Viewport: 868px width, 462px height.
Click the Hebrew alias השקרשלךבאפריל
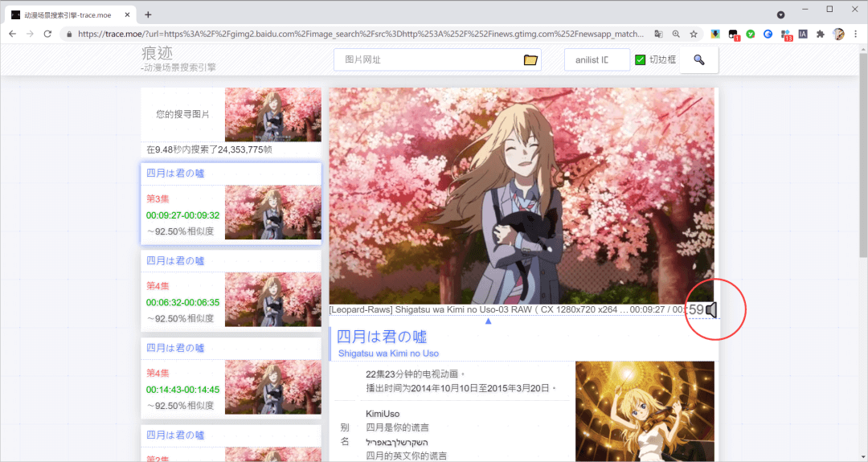pyautogui.click(x=397, y=442)
